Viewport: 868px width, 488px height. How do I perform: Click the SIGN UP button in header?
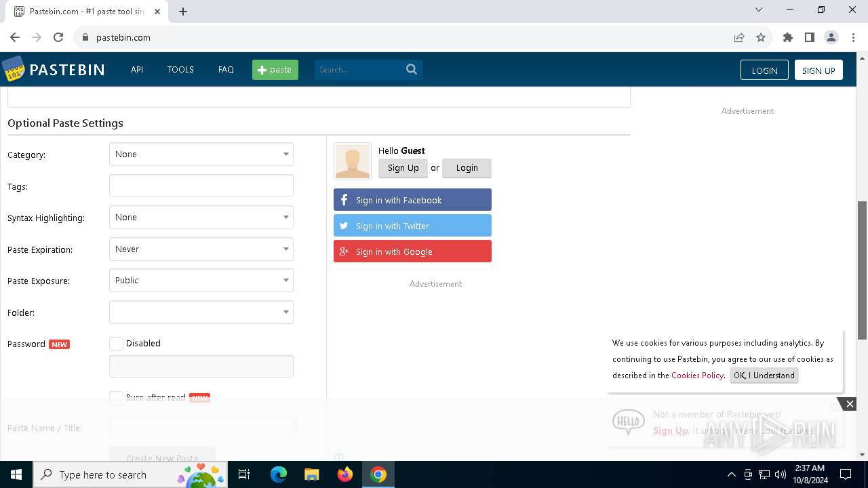[818, 70]
